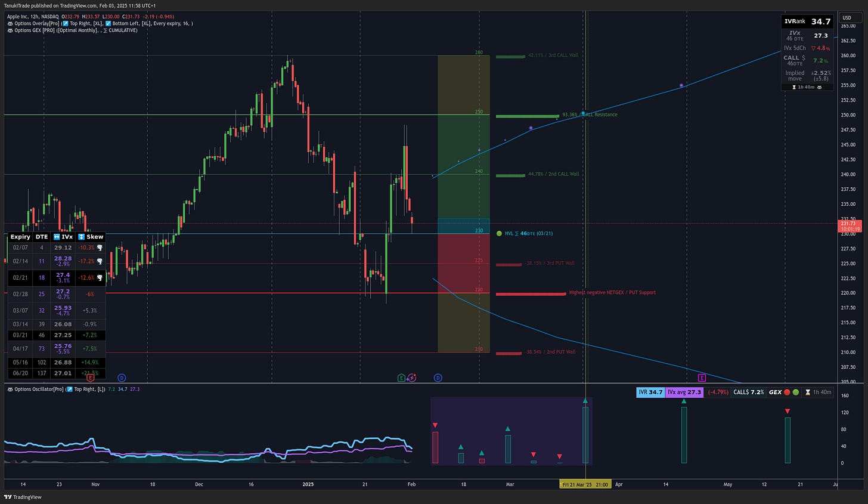Click the purple lightning event marker near February

pyautogui.click(x=412, y=378)
